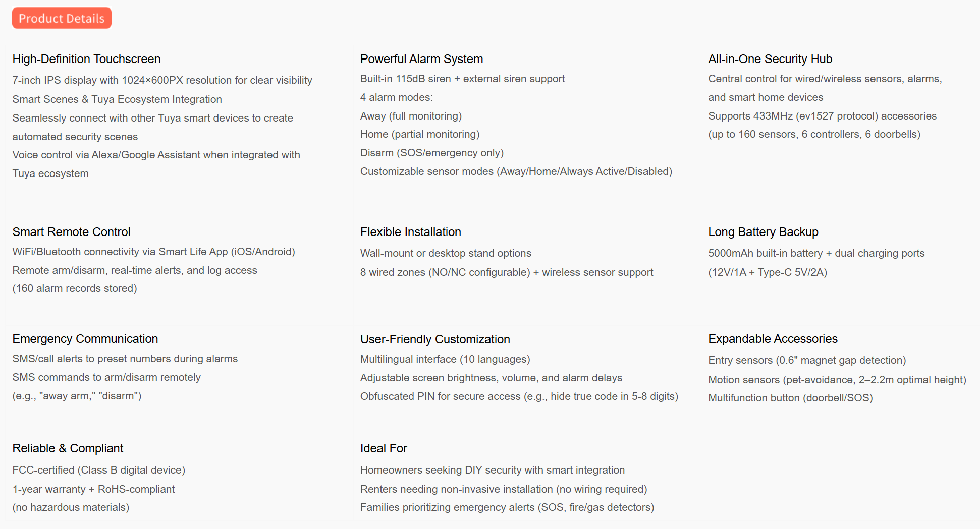Click the Expandable Accessories heading

773,339
